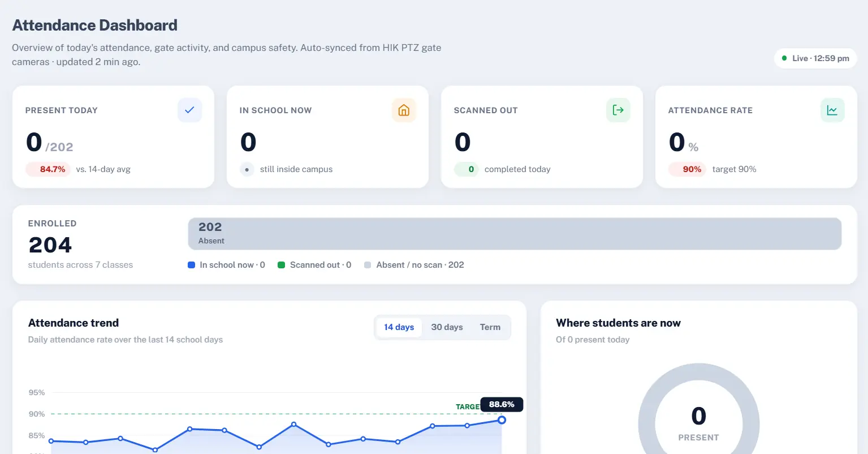Click the 'Of 0 present today' subtitle
The width and height of the screenshot is (868, 454).
[x=593, y=340]
